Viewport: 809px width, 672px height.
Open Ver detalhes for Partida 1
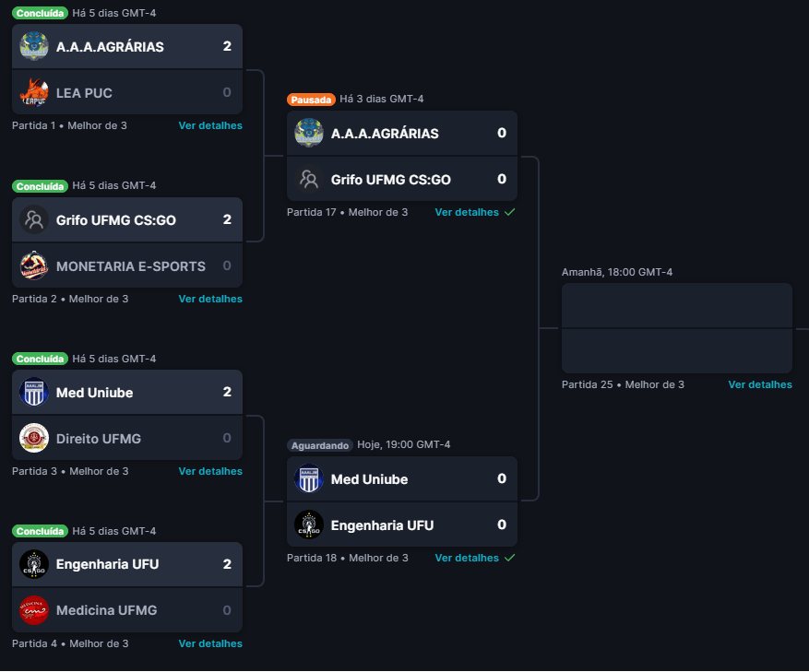click(x=210, y=125)
